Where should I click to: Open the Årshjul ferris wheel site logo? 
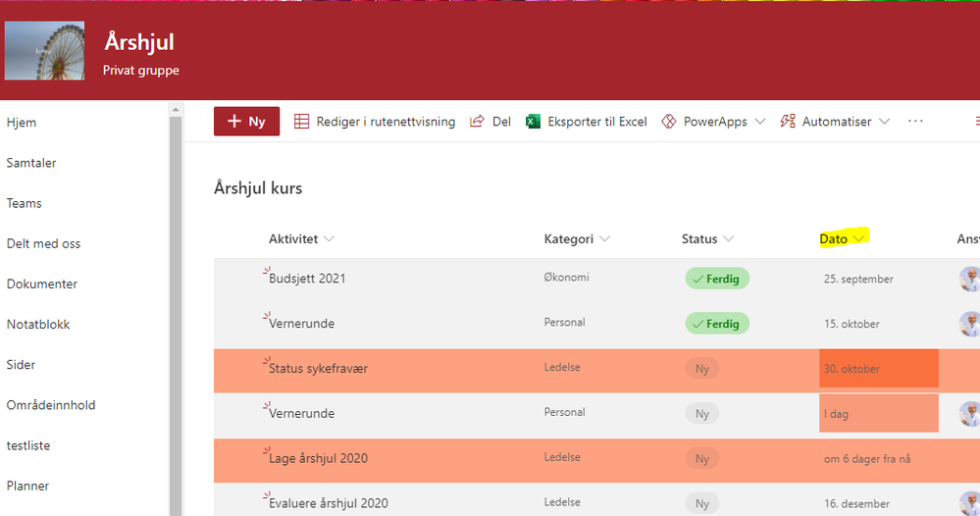click(44, 51)
